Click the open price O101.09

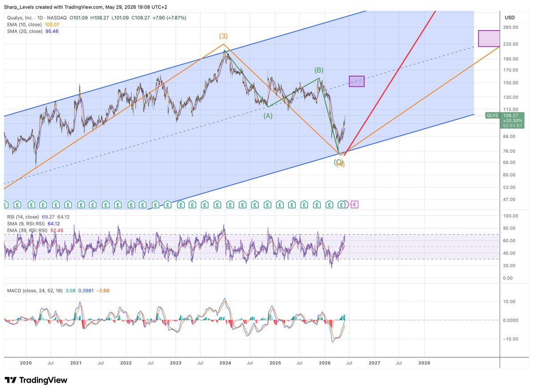(79, 18)
